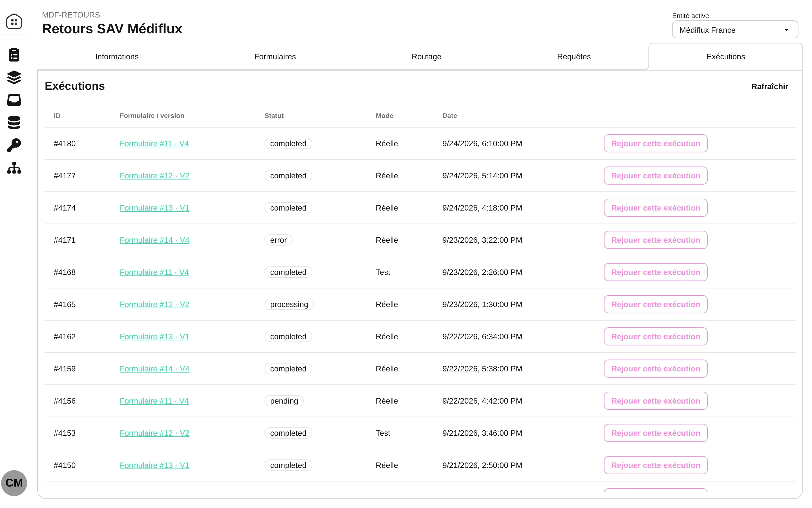Expand the Entité active dropdown

[735, 30]
